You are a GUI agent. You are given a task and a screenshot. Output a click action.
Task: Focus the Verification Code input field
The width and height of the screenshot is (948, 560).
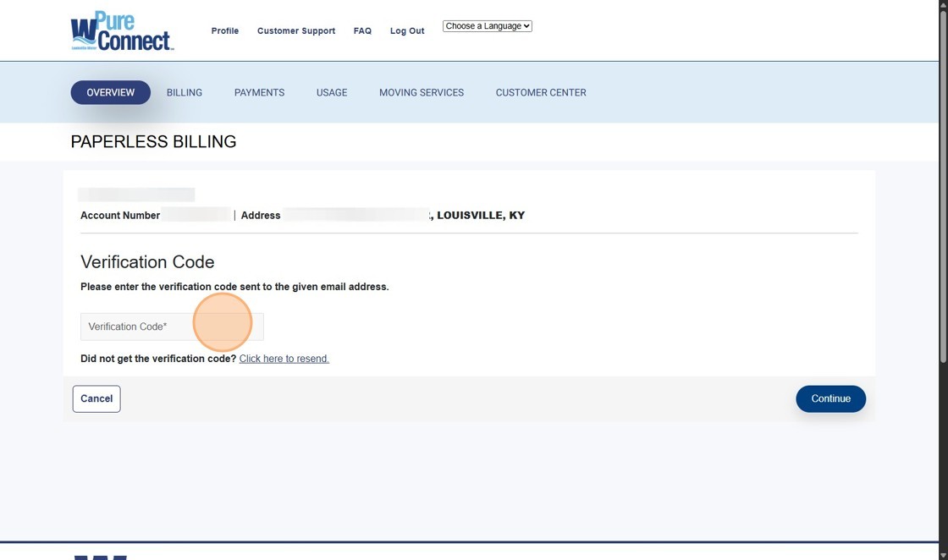172,327
